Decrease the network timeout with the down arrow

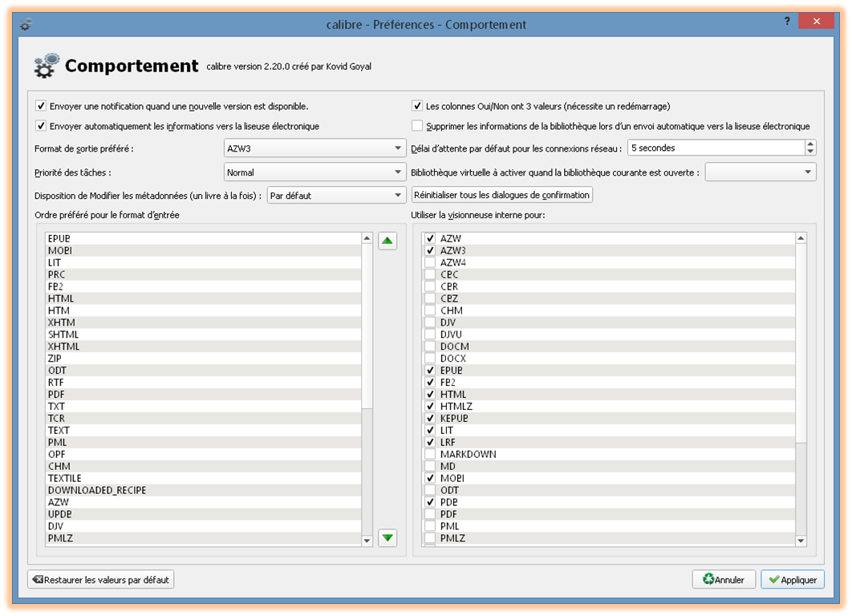coord(810,152)
